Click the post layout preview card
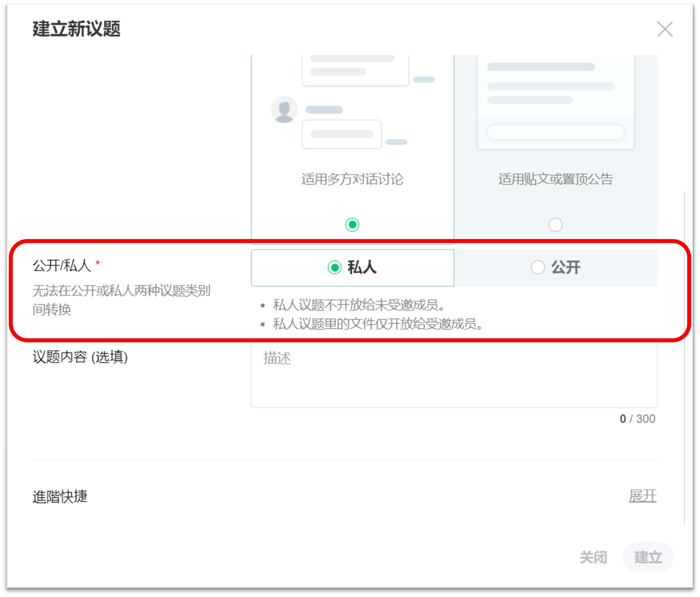Screen dimensions: 700x597 [555, 101]
